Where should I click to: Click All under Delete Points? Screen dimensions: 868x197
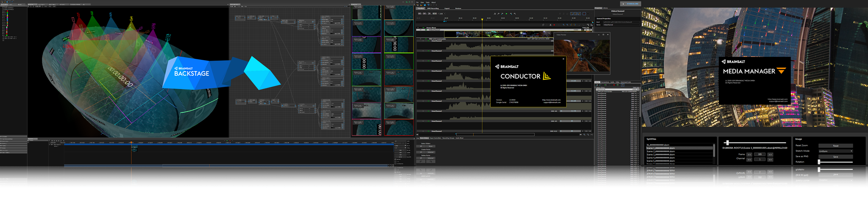click(x=421, y=158)
